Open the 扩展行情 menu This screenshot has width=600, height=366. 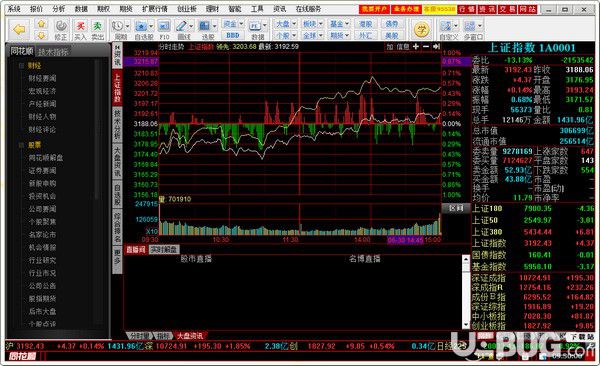coord(155,8)
